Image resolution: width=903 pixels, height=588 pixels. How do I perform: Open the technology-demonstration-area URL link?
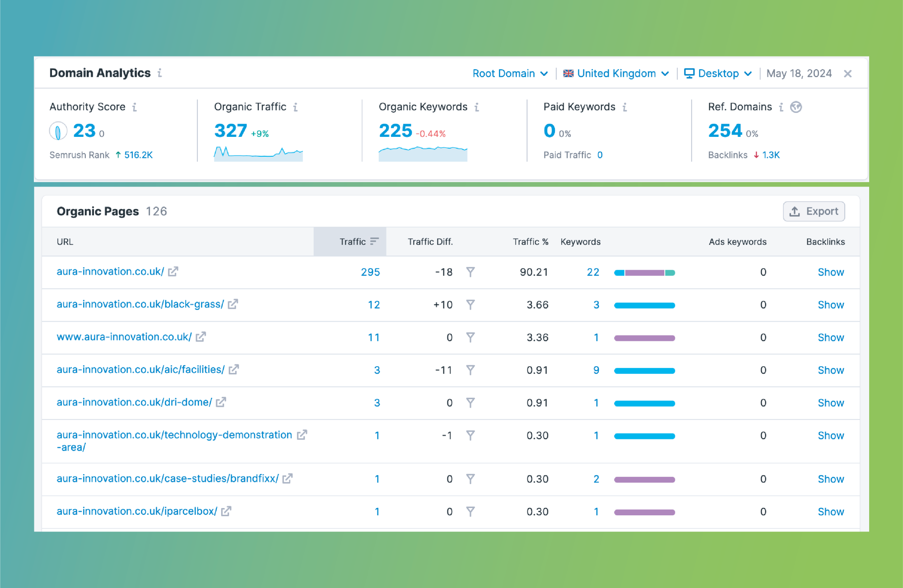(174, 441)
